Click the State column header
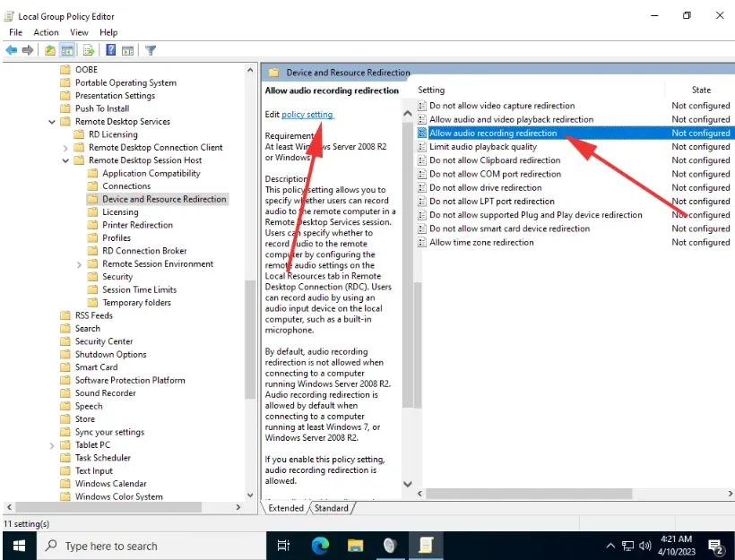The image size is (735, 560). click(701, 90)
